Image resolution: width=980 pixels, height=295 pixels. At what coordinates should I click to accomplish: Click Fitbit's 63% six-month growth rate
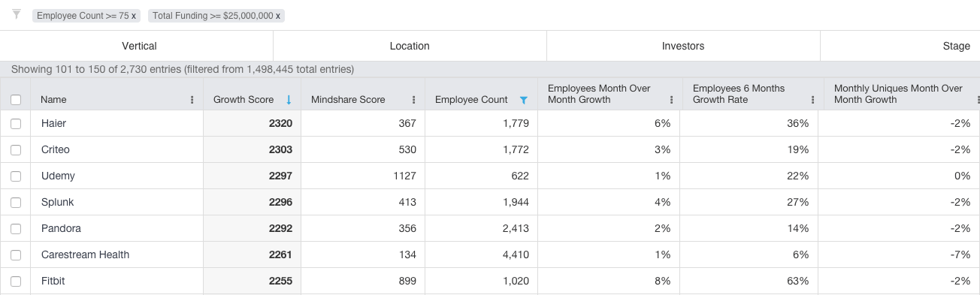coord(797,281)
